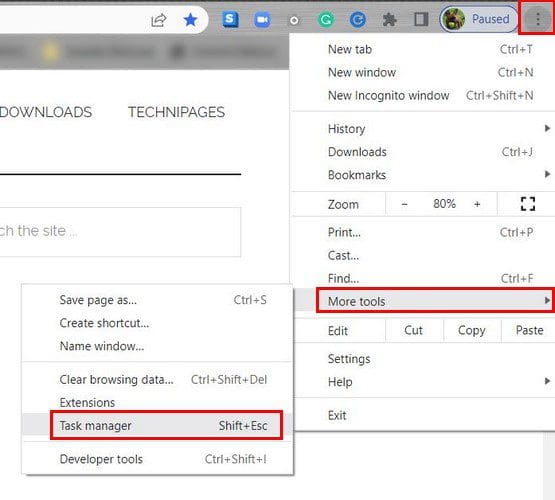Select Clear browsing data... option
Viewport: 555px width, 500px height.
[158, 380]
